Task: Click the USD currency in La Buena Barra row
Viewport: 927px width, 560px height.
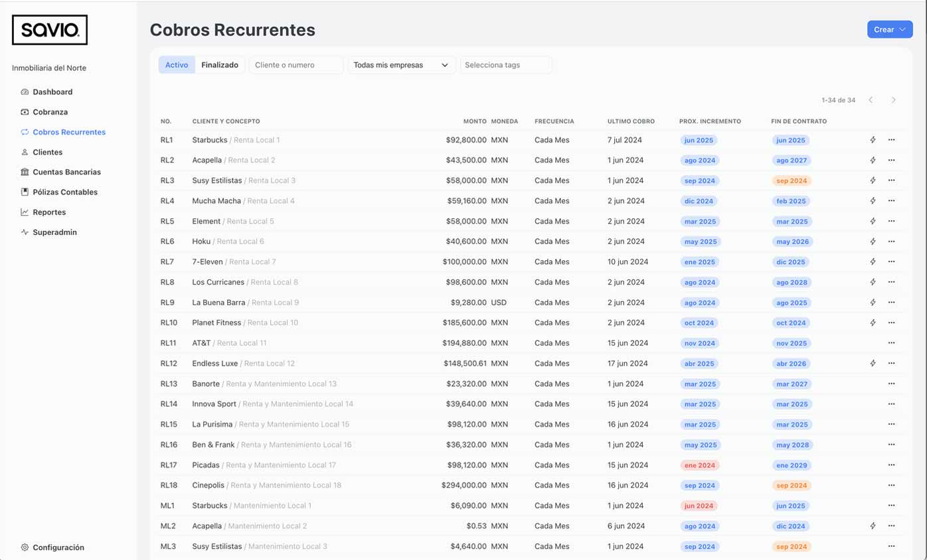Action: pos(499,303)
